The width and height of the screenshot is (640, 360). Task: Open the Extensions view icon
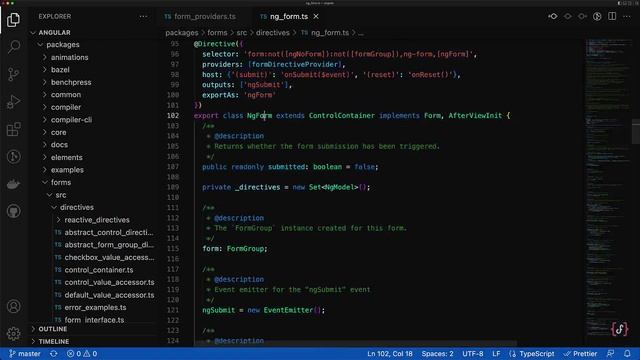[x=13, y=129]
